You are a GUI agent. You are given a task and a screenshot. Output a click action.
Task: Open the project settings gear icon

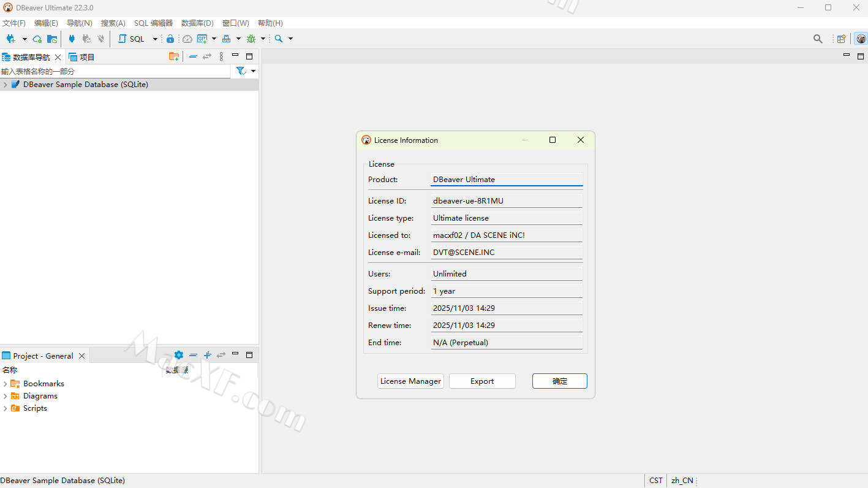tap(178, 355)
